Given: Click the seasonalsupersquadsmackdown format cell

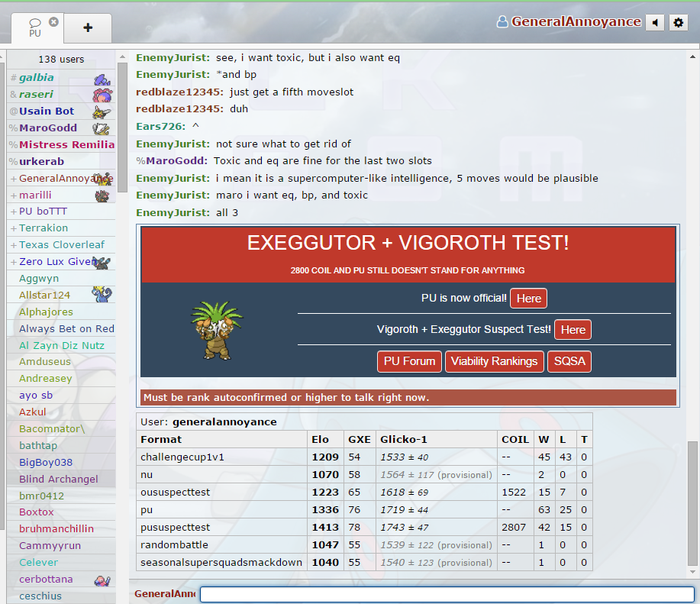Looking at the screenshot, I should pyautogui.click(x=221, y=563).
